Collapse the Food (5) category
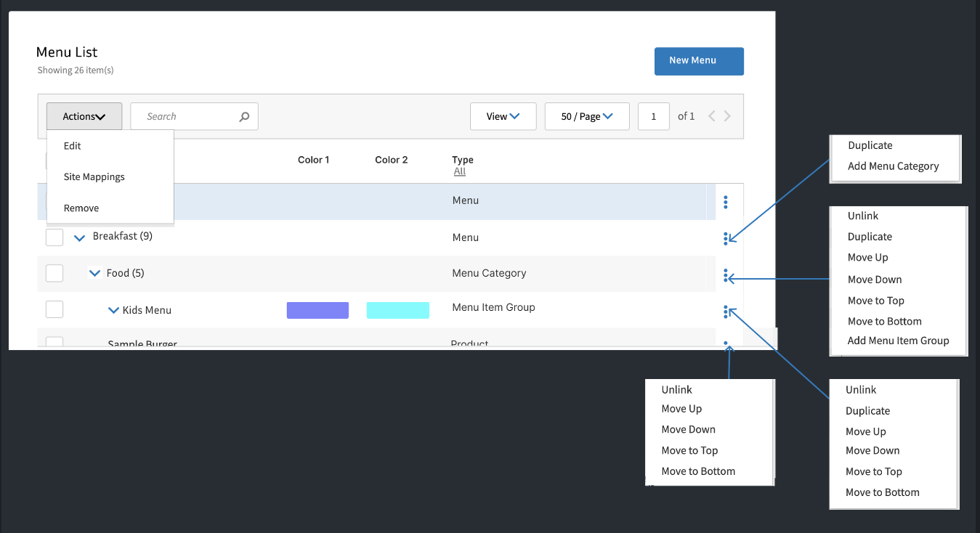Screen dimensions: 980x533 tap(94, 272)
